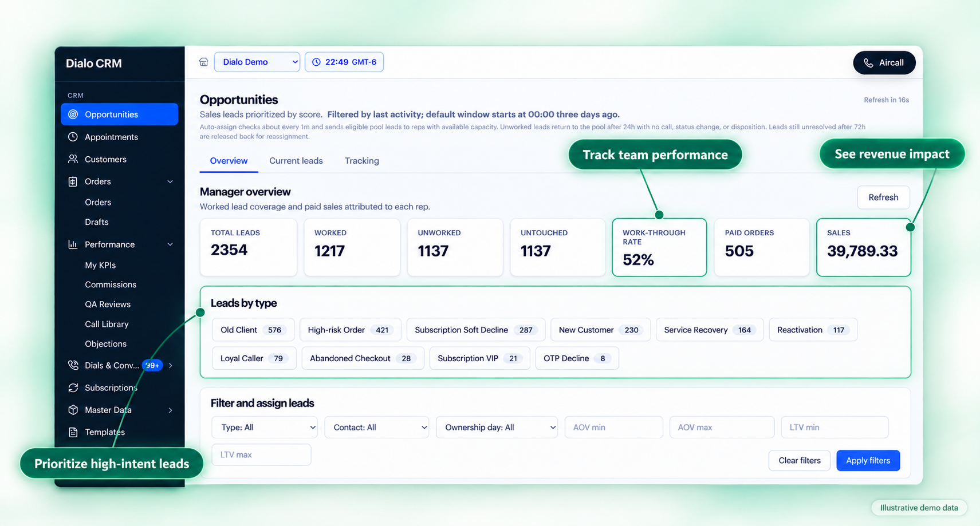This screenshot has height=526, width=980.
Task: Select the High-risk Order 421 chip
Action: 350,330
